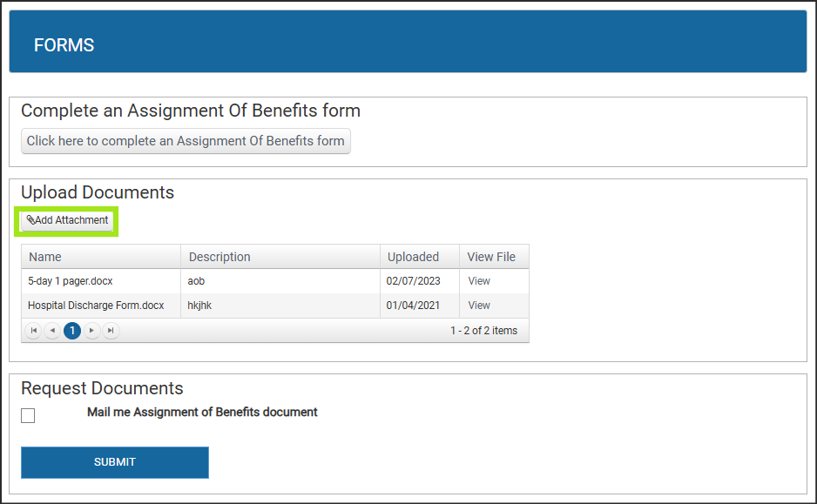Go to previous page arrow

tap(52, 331)
